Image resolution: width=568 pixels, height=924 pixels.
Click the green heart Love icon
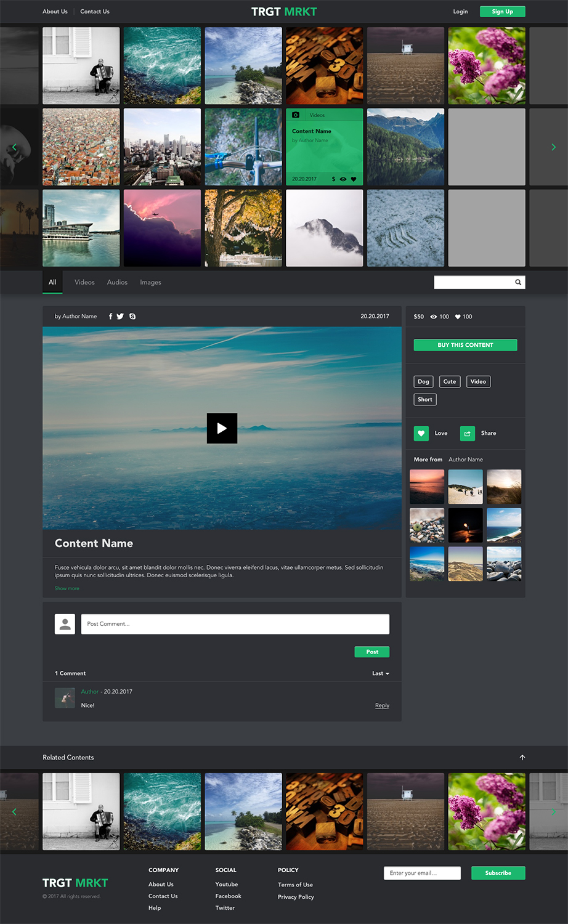[x=421, y=433]
